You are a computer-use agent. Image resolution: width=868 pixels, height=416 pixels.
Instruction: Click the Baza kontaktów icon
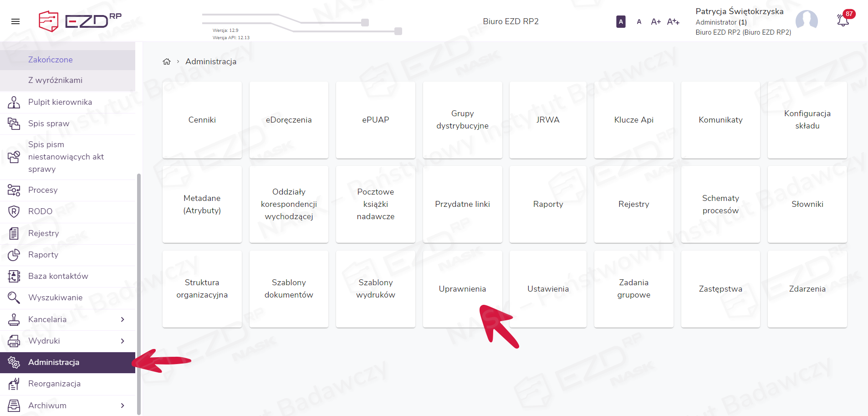pos(14,276)
